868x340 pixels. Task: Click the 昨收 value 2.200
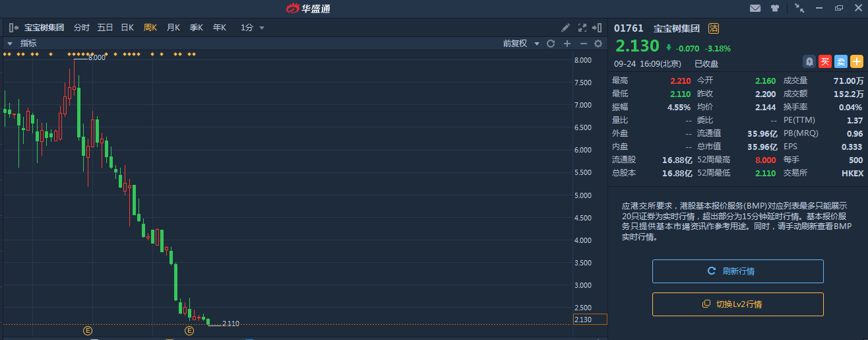765,94
